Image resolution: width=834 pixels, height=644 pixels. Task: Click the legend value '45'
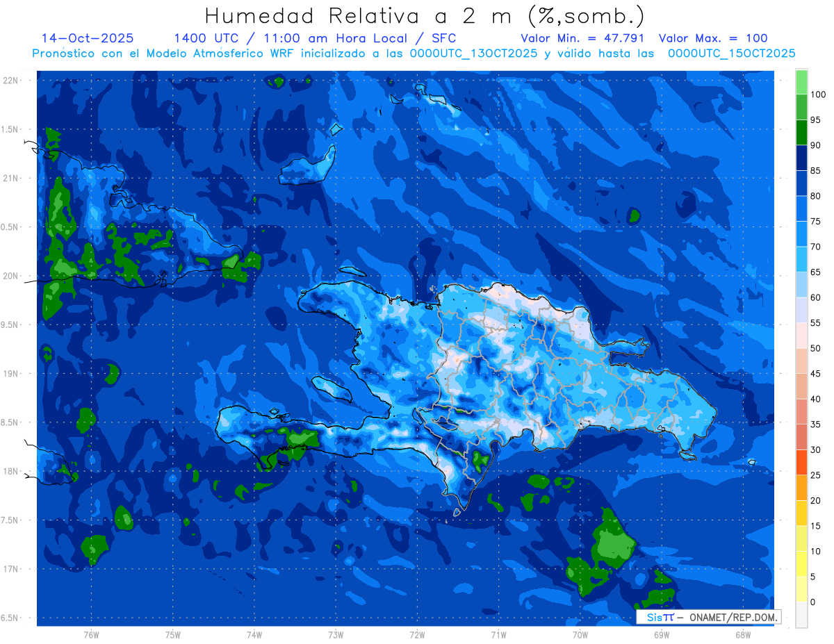[x=816, y=374]
